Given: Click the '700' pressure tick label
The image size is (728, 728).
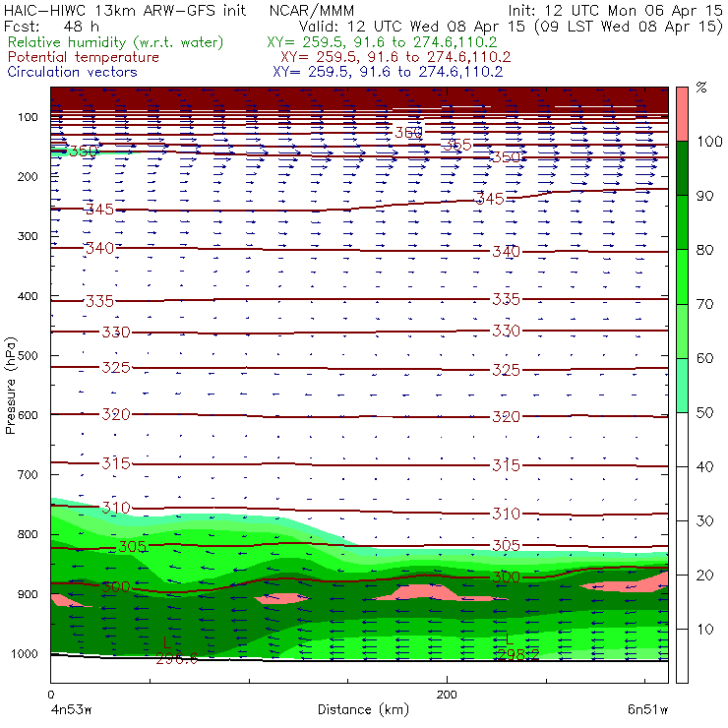Looking at the screenshot, I should click(x=28, y=474).
